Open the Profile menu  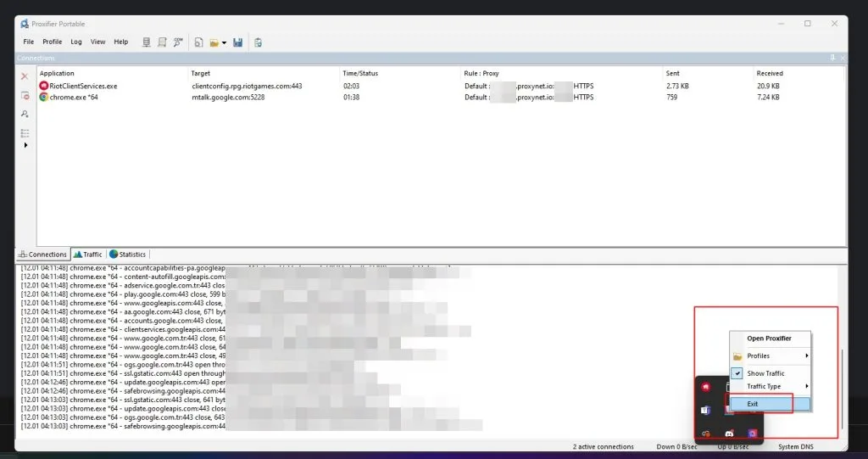(x=52, y=42)
